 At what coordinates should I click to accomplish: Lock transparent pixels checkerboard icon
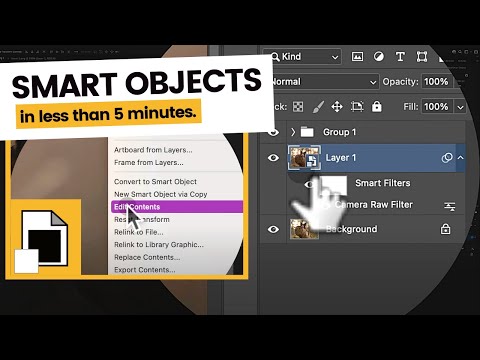point(298,107)
